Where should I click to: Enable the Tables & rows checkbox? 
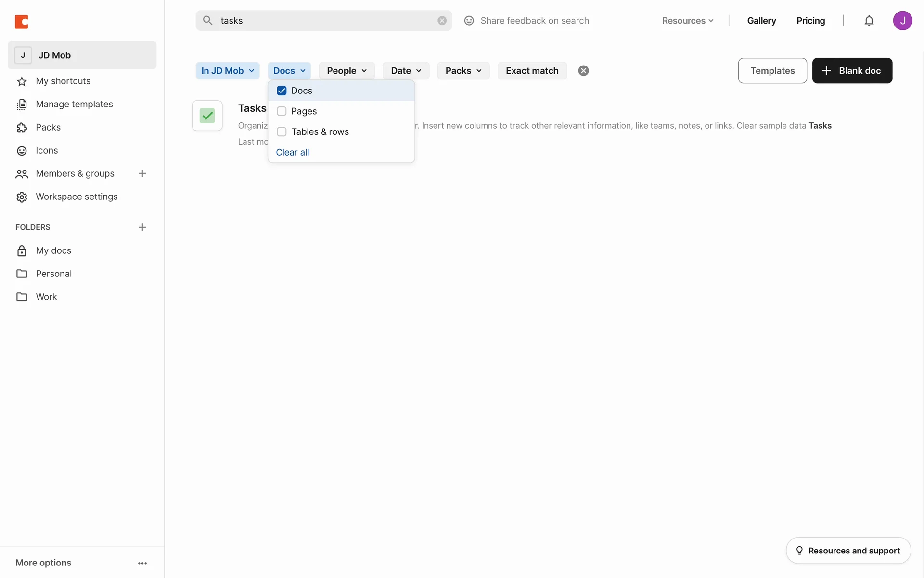pos(282,132)
